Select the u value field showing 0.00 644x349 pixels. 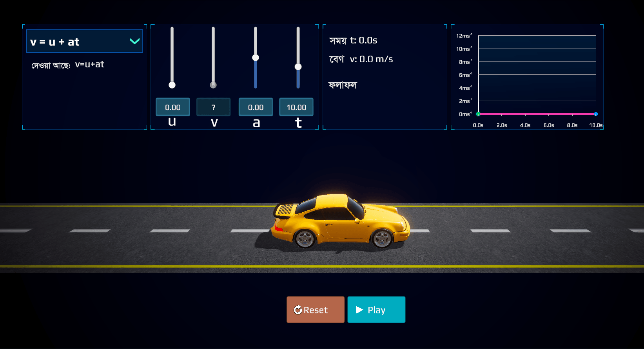tap(173, 107)
